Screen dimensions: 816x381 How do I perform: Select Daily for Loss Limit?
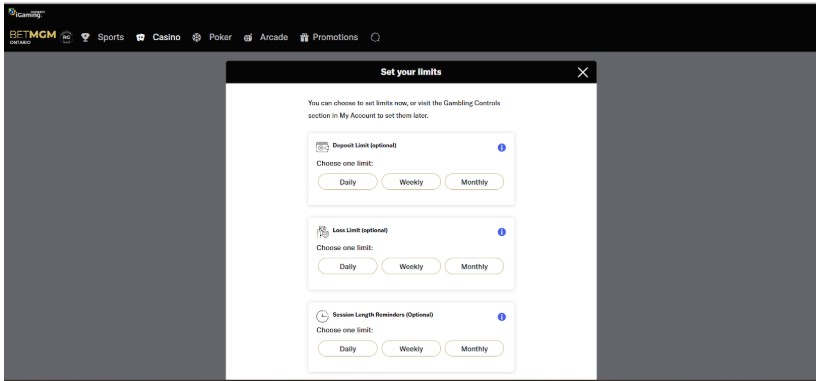tap(348, 266)
